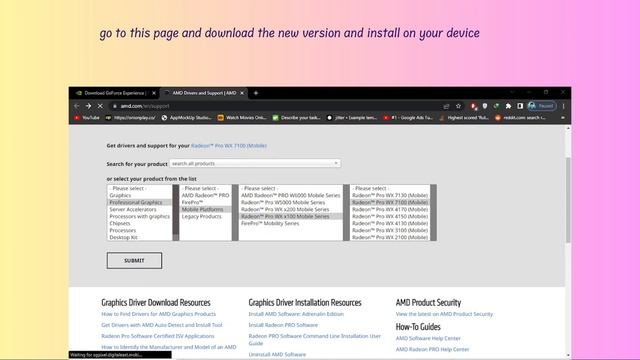Viewport: 640px width, 360px height.
Task: Open Install AMD Software: Adrenalin Edition link
Action: point(296,314)
